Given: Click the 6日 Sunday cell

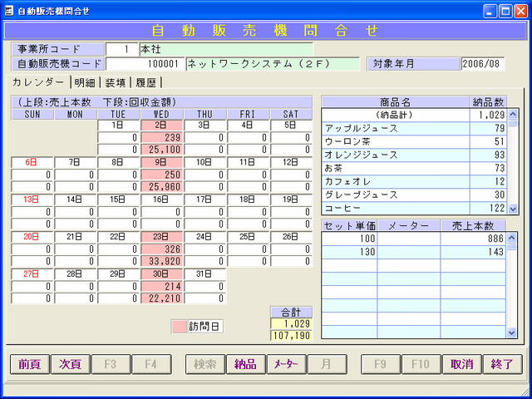Looking at the screenshot, I should pyautogui.click(x=32, y=162).
